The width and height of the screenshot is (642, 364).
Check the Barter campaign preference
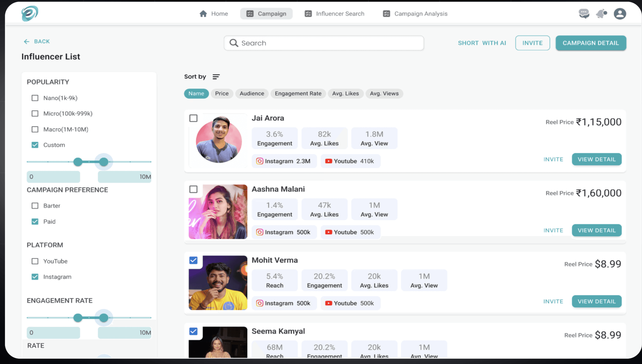(x=35, y=206)
